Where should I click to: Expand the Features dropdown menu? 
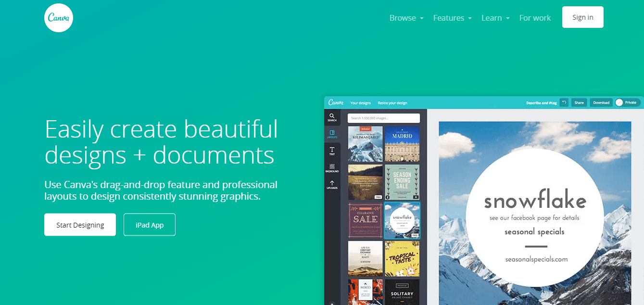tap(452, 18)
